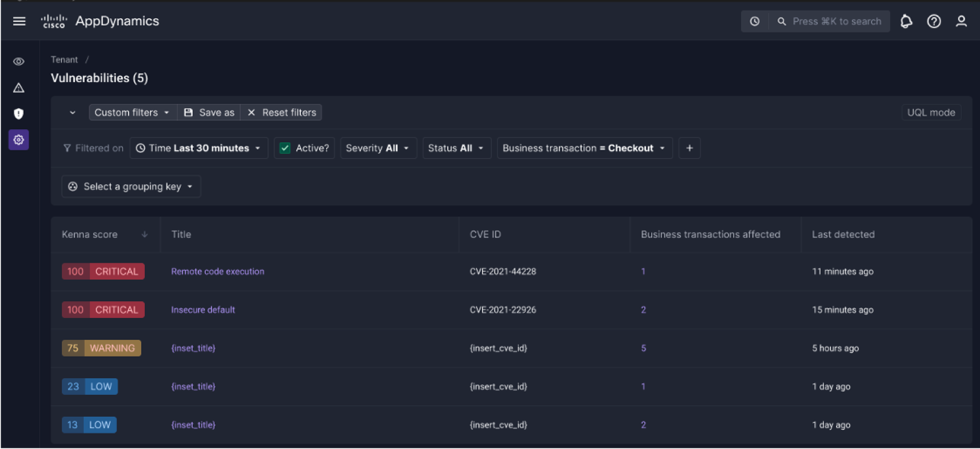Toggle the Active? checkbox filter
Screen dimensions: 980x449
tap(285, 148)
